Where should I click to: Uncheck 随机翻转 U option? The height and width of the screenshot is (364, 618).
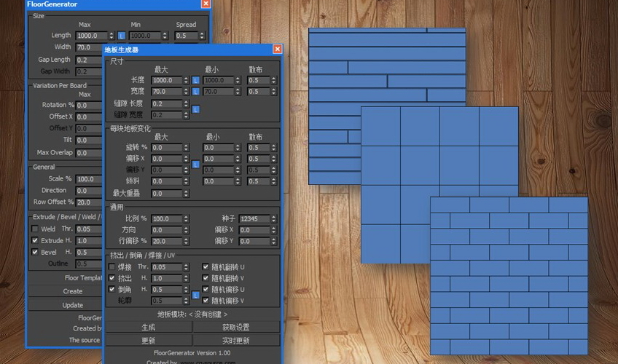coord(206,266)
